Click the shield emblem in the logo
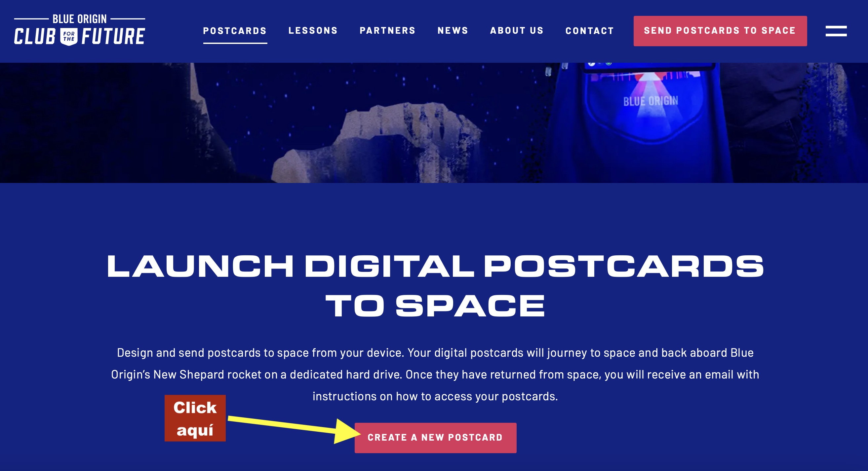 click(x=69, y=37)
